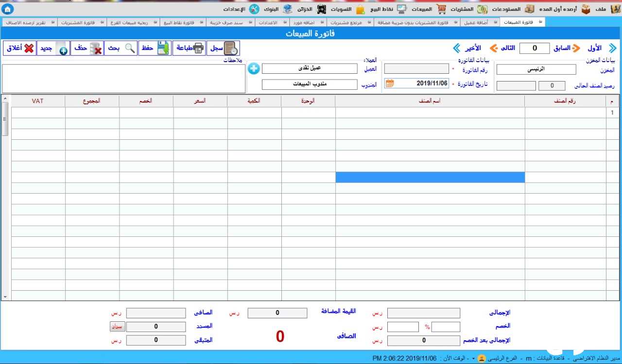This screenshot has height=364, width=622.
Task: Click the سجل log button
Action: pyautogui.click(x=224, y=48)
